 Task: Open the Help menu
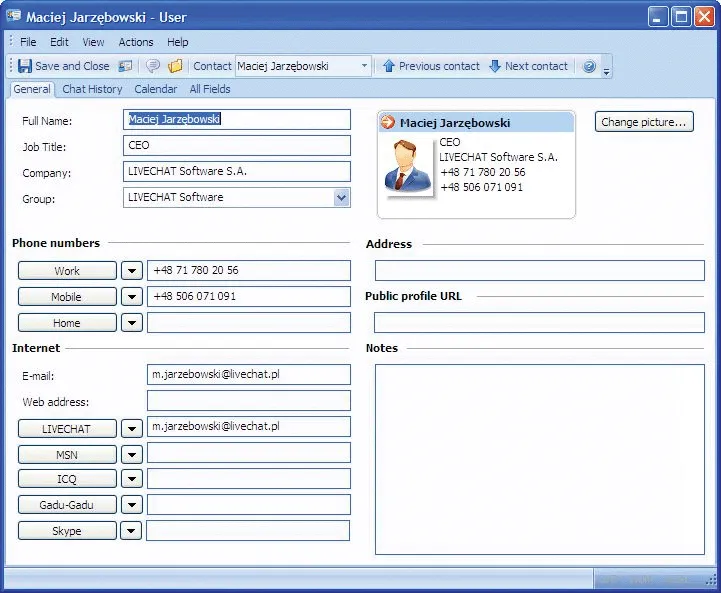pyautogui.click(x=177, y=42)
